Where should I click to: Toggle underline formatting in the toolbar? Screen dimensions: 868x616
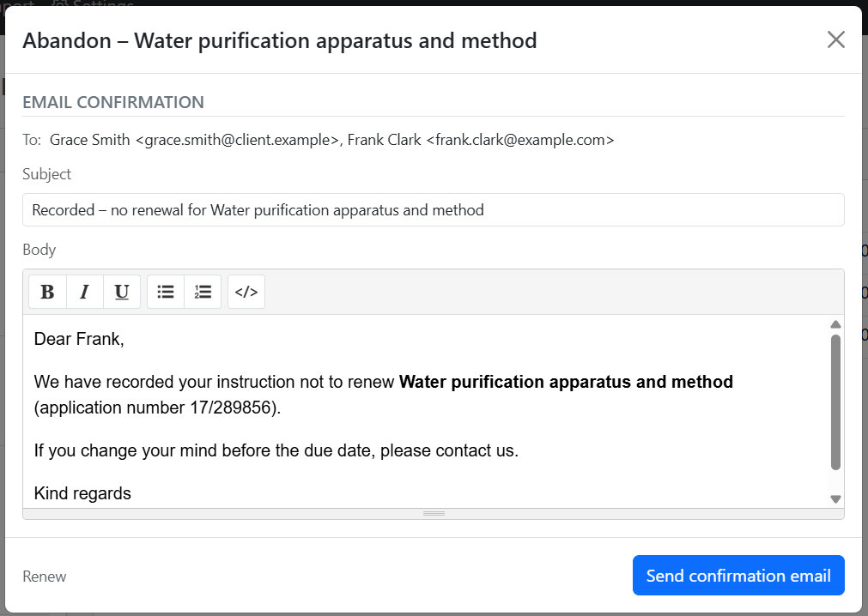click(x=122, y=292)
